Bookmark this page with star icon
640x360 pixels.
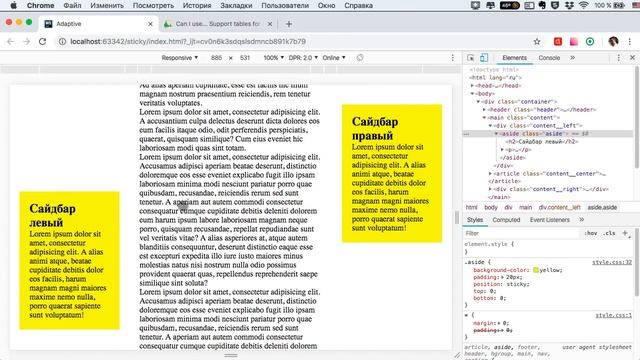pos(537,42)
